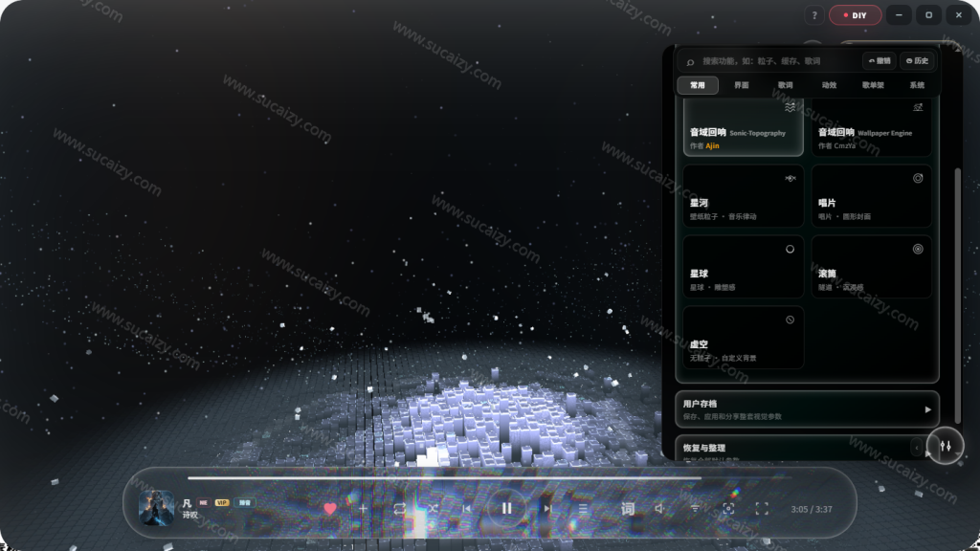Toggle the 词 lyrics display
Image resolution: width=980 pixels, height=551 pixels.
[628, 509]
